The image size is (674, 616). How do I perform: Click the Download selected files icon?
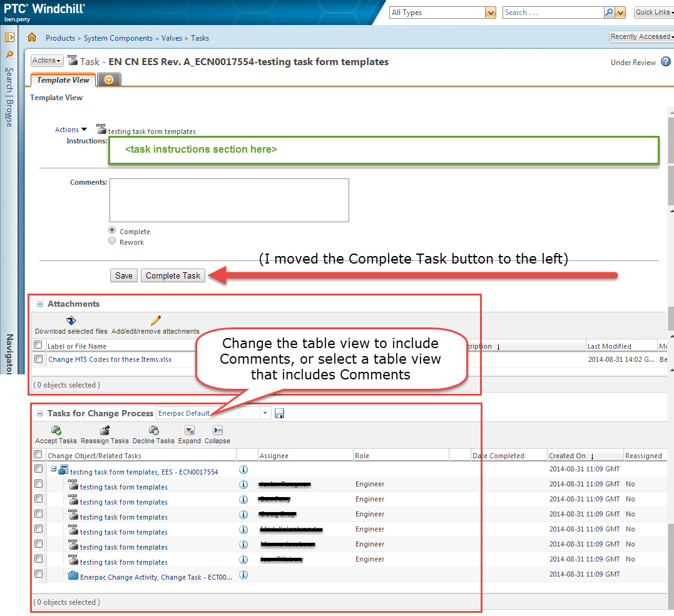tap(71, 321)
